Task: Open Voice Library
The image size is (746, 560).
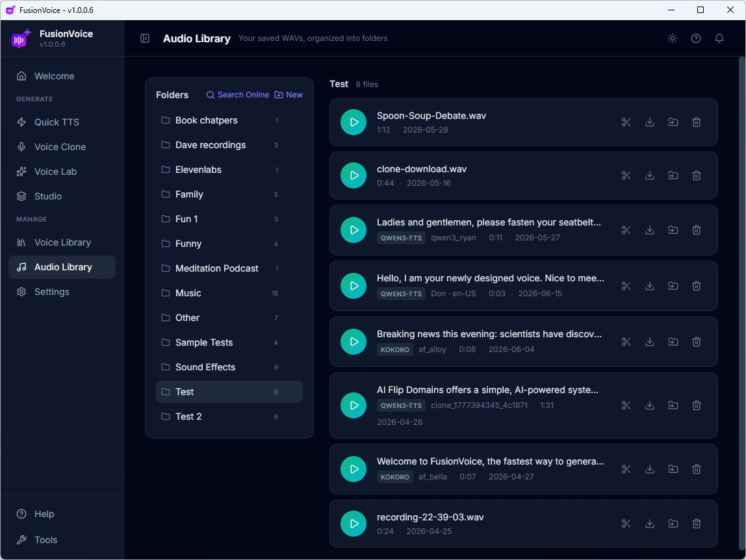Action: (x=62, y=243)
